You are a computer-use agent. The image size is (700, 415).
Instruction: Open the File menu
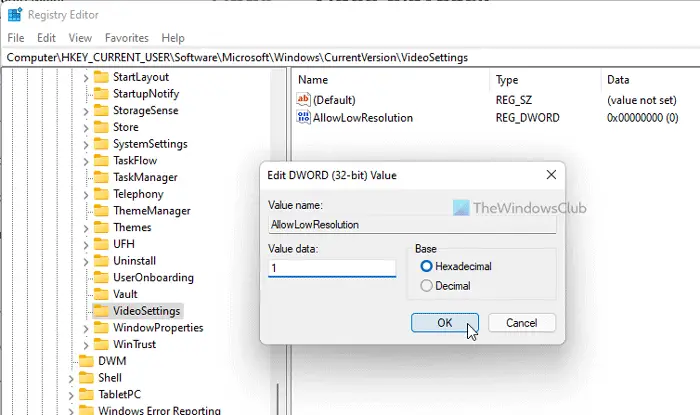click(16, 38)
